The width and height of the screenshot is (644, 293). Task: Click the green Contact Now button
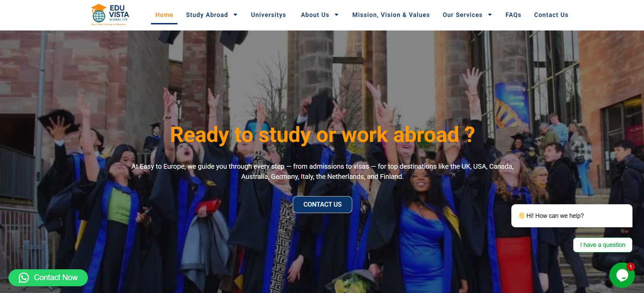point(48,278)
